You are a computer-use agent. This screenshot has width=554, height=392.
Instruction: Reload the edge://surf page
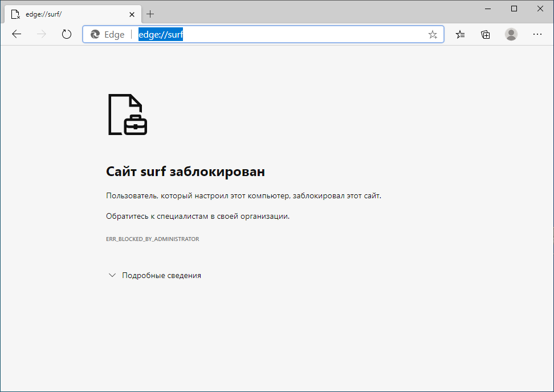67,34
